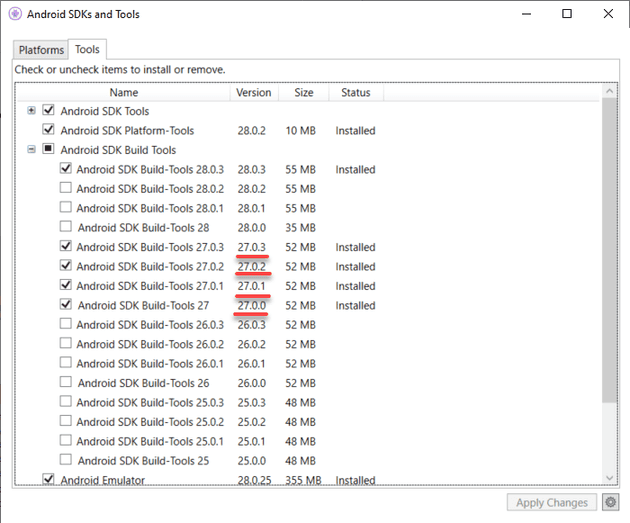630x523 pixels.
Task: Expand the Android SDK Tools node
Action: pos(31,110)
